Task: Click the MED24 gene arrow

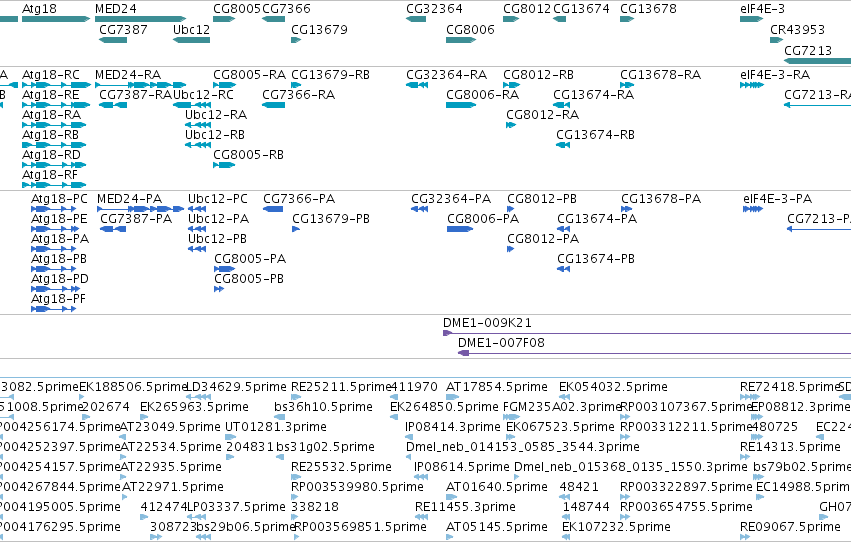Action: point(141,19)
